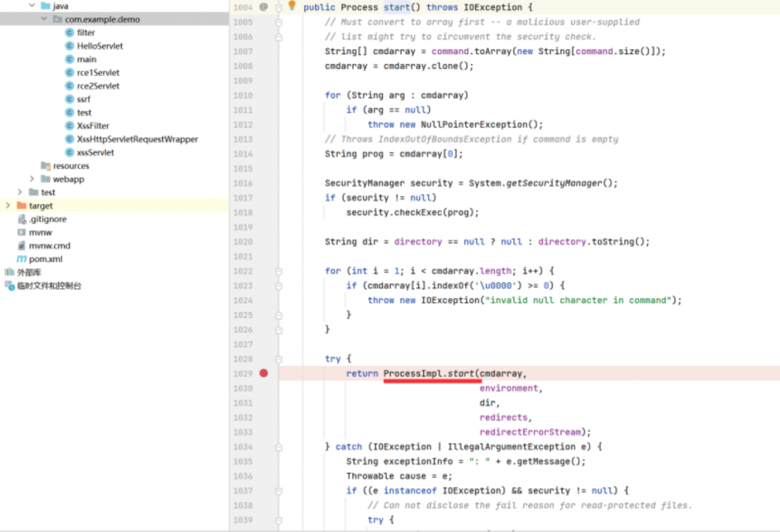Click the ssrf class icon
The height and width of the screenshot is (532, 780).
(69, 99)
